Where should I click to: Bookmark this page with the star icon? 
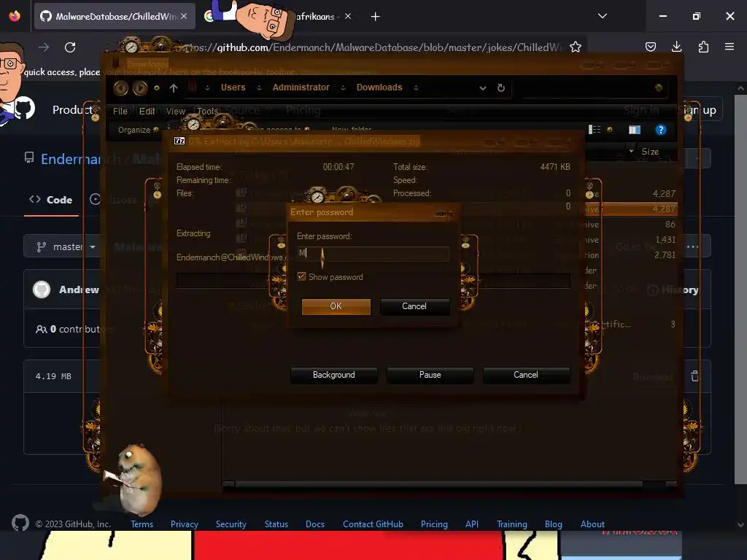pos(576,47)
